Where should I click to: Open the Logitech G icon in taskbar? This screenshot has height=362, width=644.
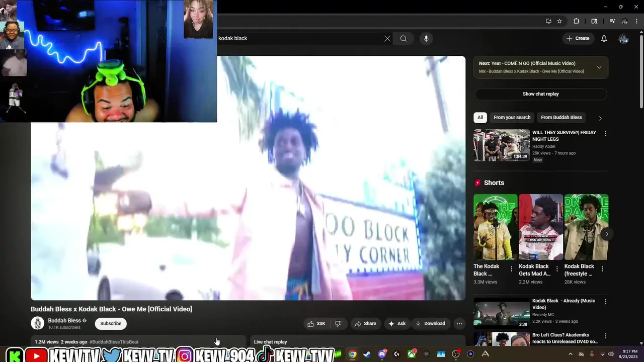tap(396, 354)
